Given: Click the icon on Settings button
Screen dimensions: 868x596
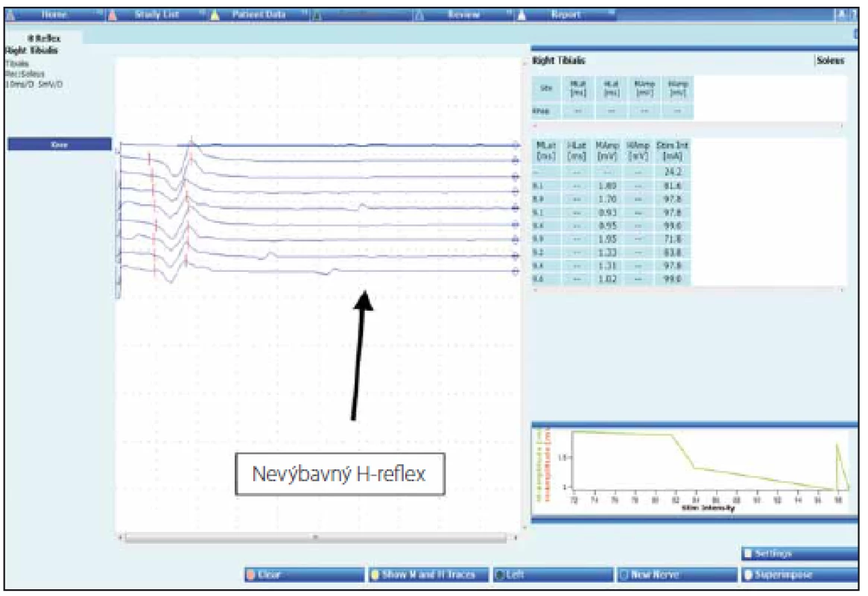Looking at the screenshot, I should (749, 554).
